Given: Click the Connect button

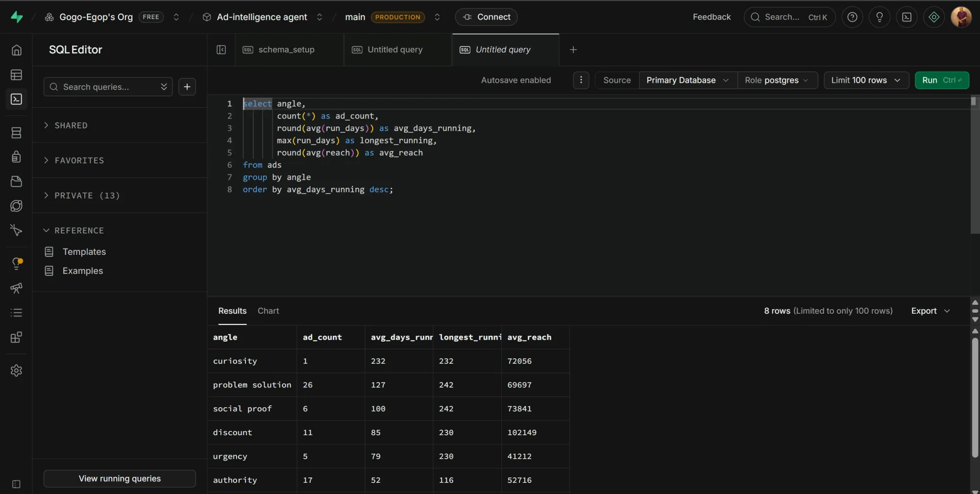Looking at the screenshot, I should click(x=487, y=17).
